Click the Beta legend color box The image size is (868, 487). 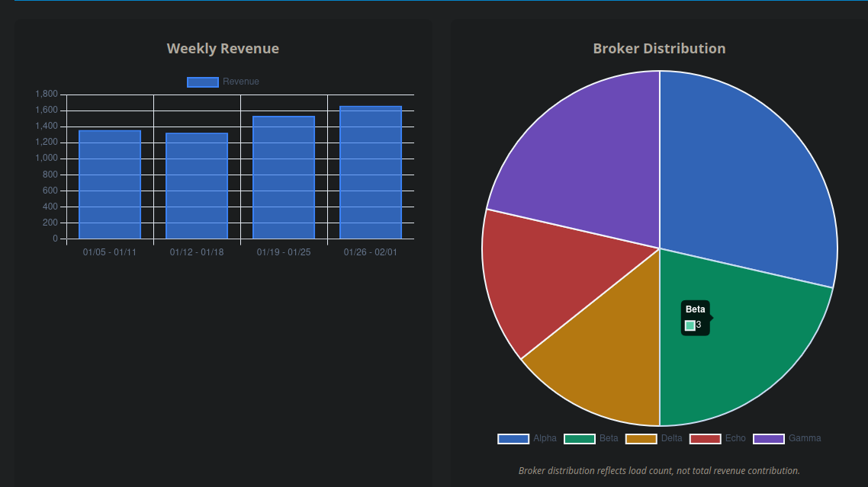(x=578, y=438)
